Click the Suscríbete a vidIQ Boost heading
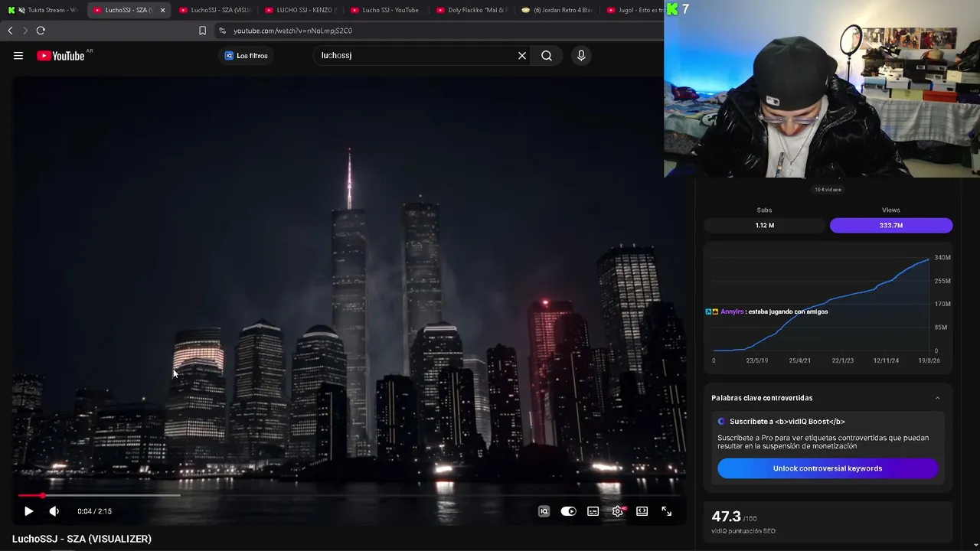 click(787, 422)
